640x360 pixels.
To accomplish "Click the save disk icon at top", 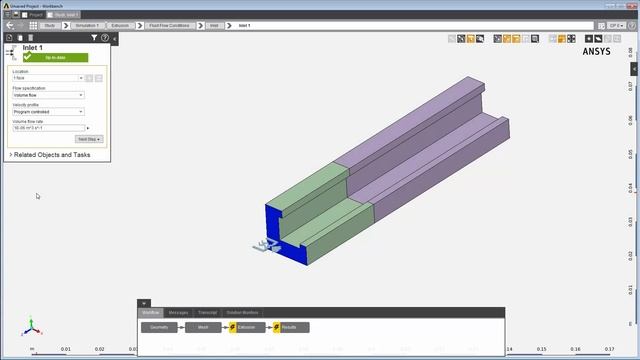I will pos(16,15).
